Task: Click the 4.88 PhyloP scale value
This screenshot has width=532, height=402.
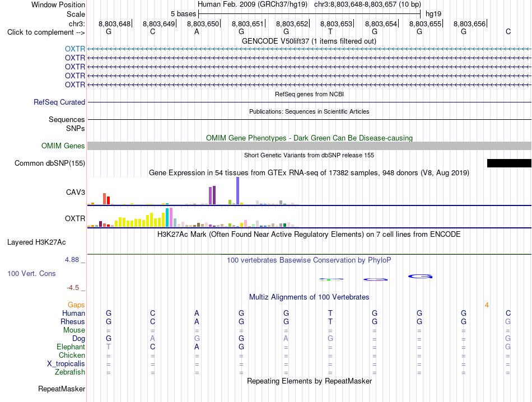Action: click(x=72, y=260)
